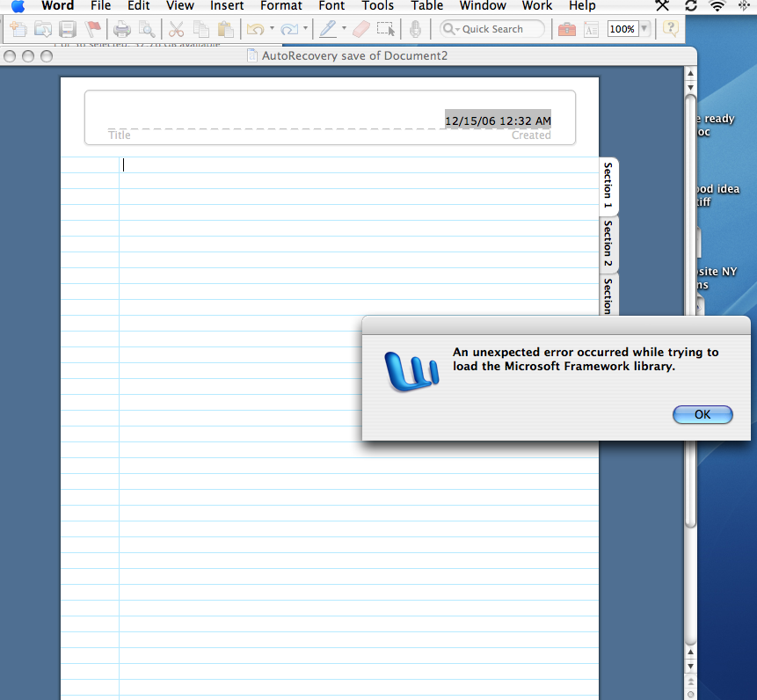Image resolution: width=757 pixels, height=700 pixels.
Task: Click the red close button of document window
Action: point(9,56)
